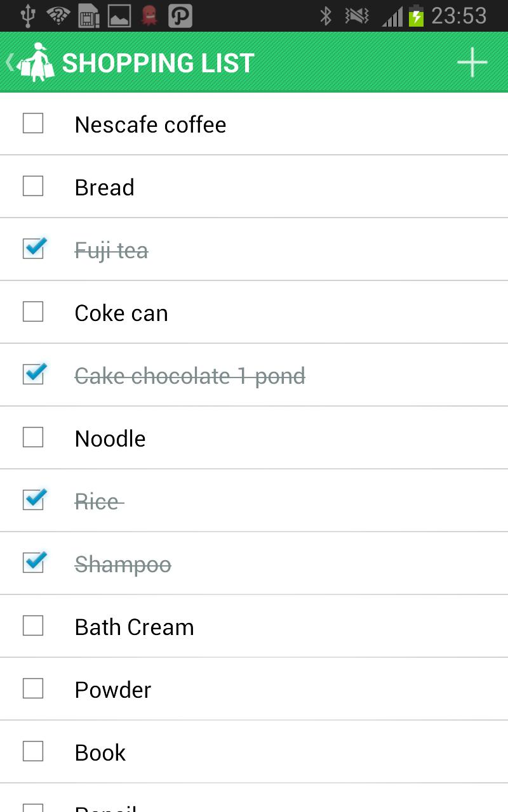Uncheck the Shampoo checkbox

pos(33,563)
